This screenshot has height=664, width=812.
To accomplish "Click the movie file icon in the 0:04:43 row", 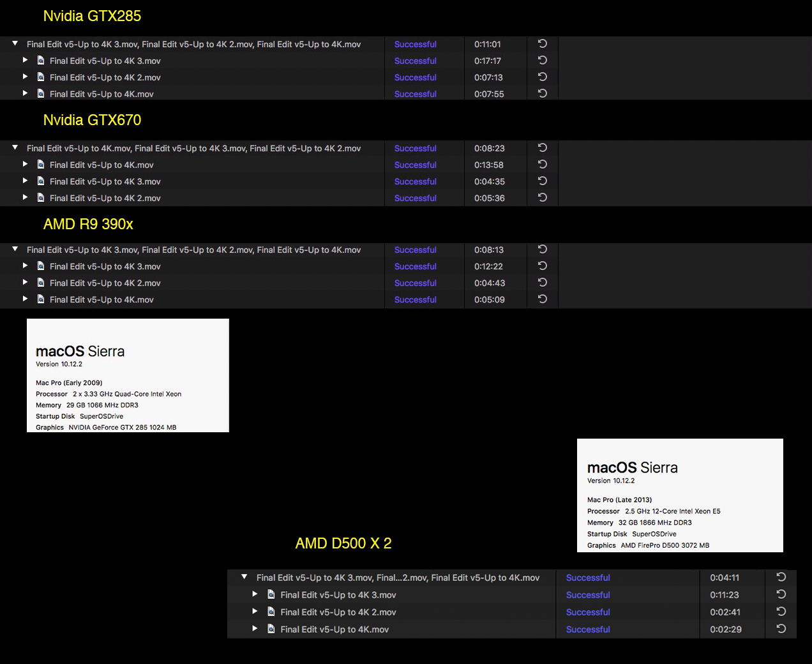I will (x=41, y=282).
